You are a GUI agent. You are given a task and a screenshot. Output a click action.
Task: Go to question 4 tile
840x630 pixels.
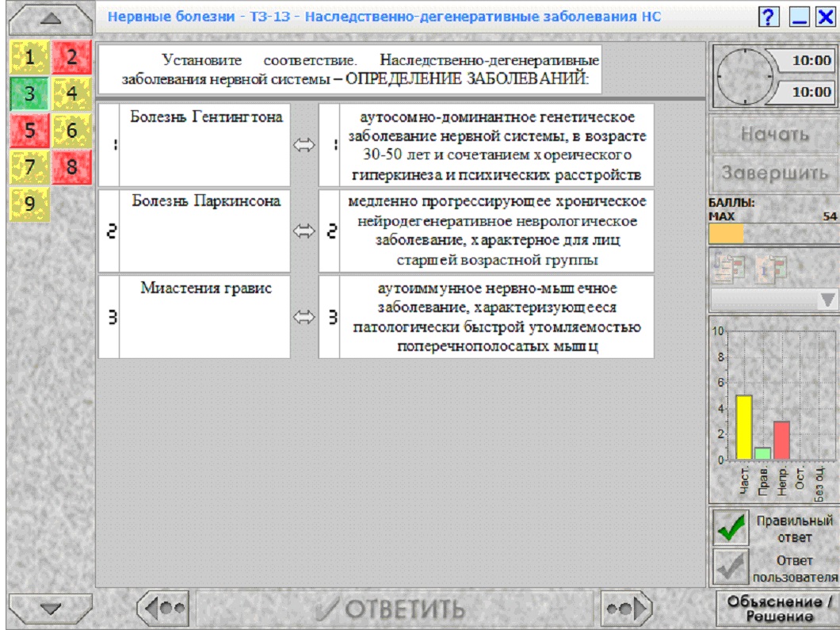(72, 94)
